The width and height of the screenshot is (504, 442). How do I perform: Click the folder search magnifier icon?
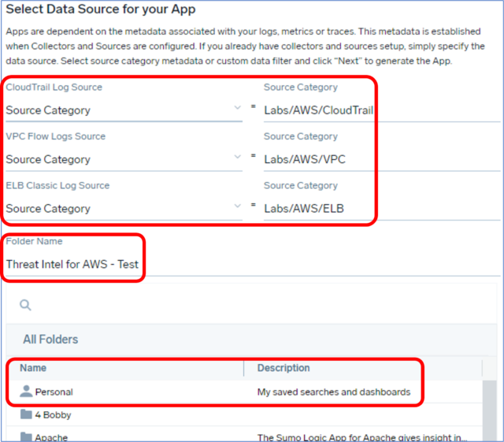25,305
